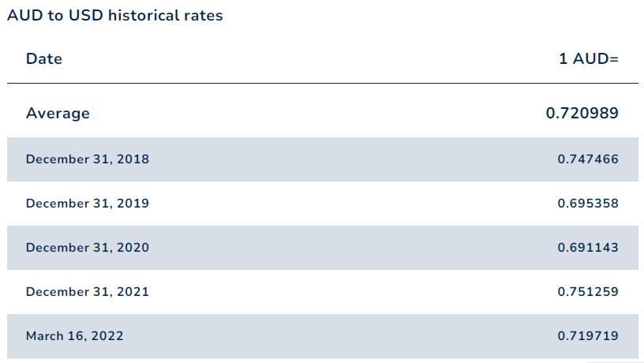The width and height of the screenshot is (644, 363).
Task: Select the rate value 0.719719
Action: pyautogui.click(x=588, y=336)
